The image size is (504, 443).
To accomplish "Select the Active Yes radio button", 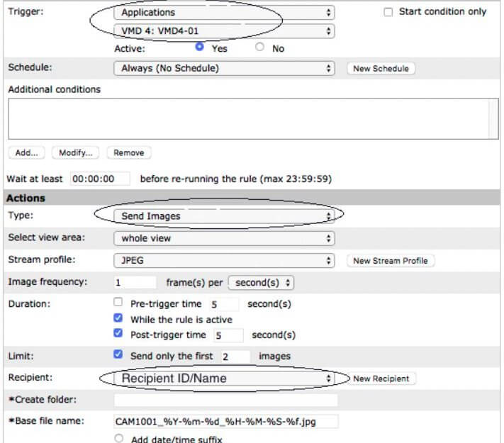I will (x=199, y=47).
